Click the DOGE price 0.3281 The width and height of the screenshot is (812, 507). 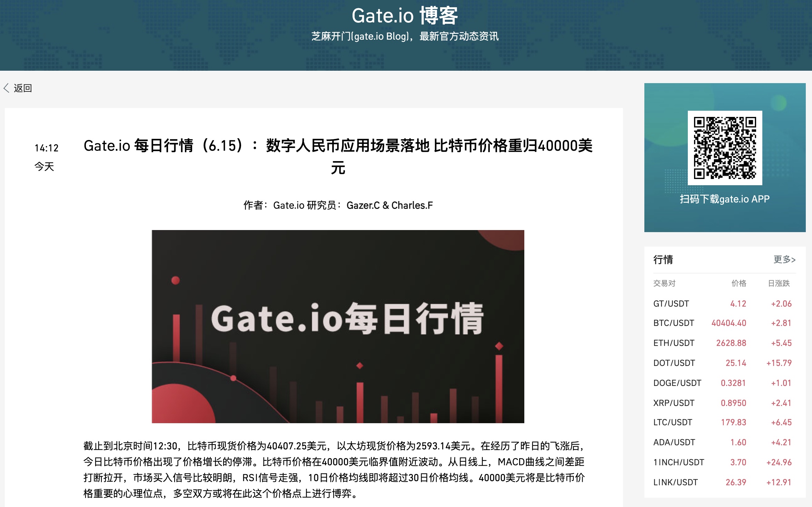[733, 383]
